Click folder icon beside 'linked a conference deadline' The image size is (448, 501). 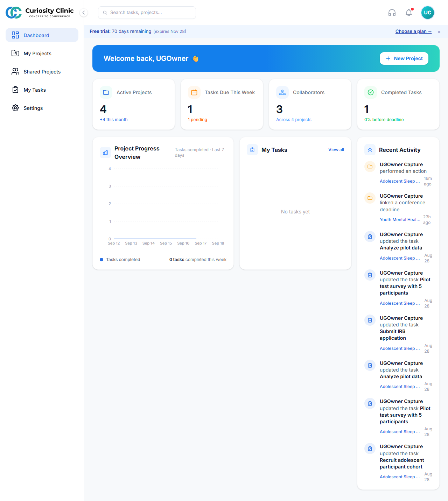(370, 198)
